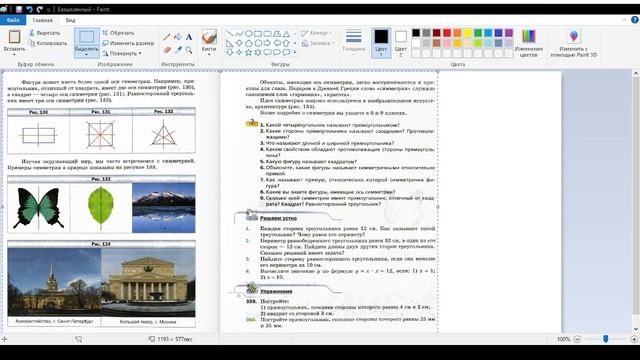Pick the yellow palette swatch in top row
This screenshot has height=360, width=640.
click(x=468, y=33)
